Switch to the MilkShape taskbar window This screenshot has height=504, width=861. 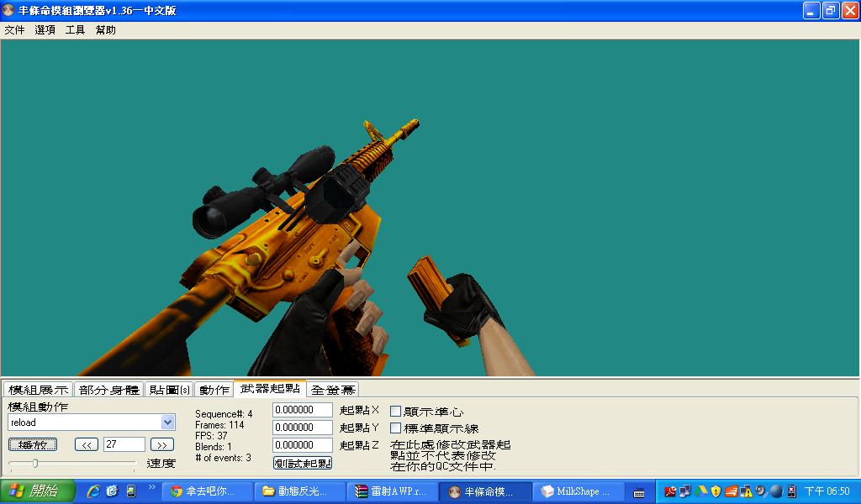[580, 491]
